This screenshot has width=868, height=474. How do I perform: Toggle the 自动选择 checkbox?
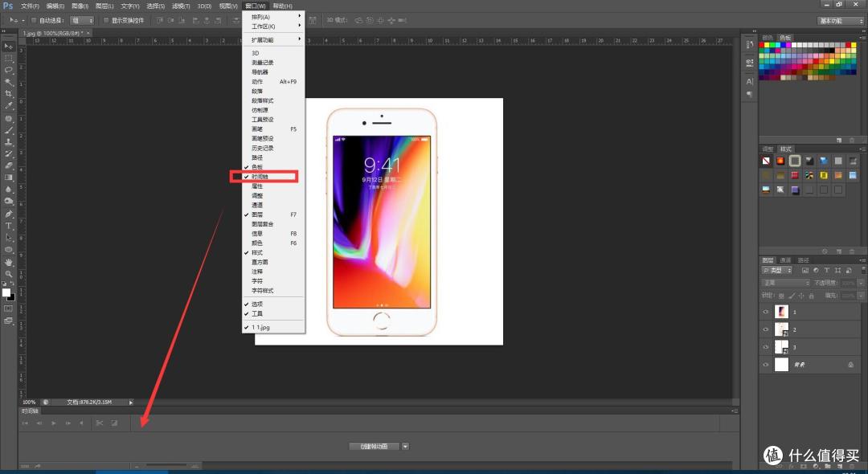click(34, 20)
